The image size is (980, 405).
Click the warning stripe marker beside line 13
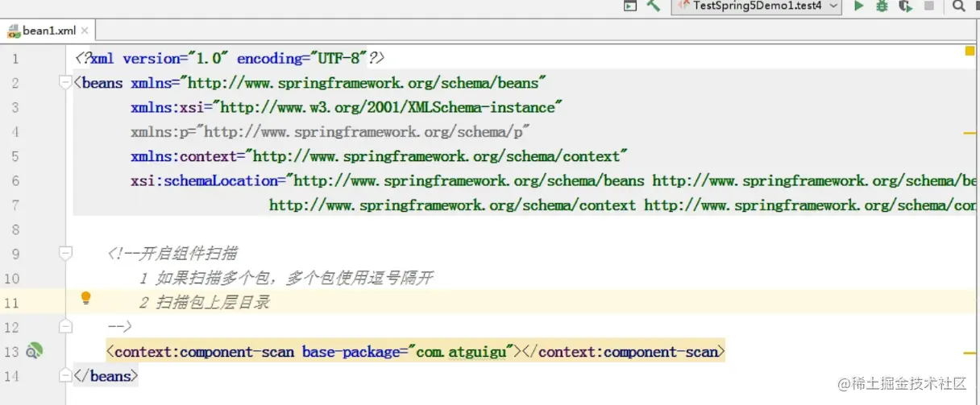(970, 353)
